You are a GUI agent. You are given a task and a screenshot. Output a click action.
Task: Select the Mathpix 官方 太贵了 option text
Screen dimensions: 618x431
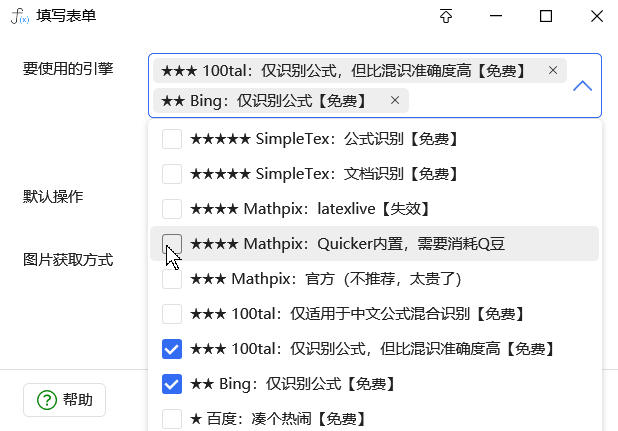click(326, 279)
